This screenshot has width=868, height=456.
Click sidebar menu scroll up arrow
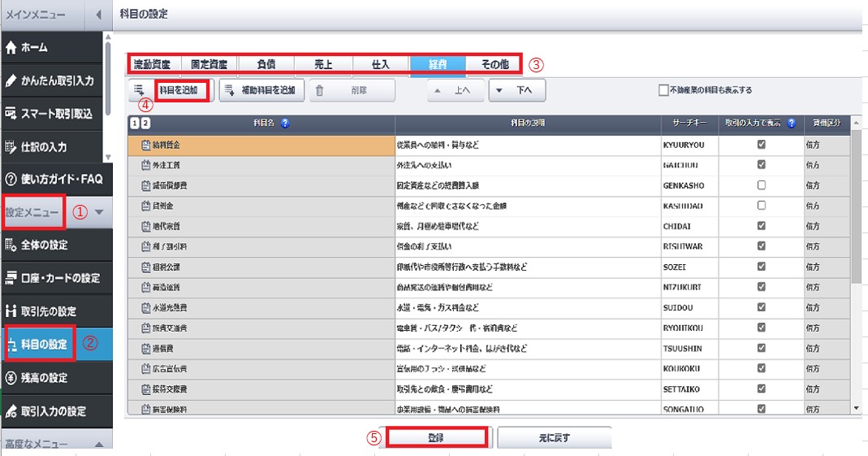[x=108, y=37]
